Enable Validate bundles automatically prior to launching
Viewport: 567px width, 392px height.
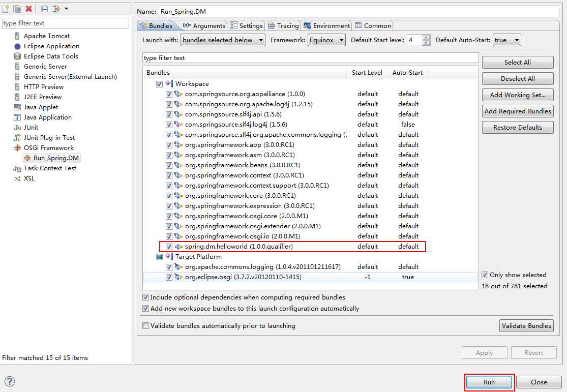(x=145, y=325)
